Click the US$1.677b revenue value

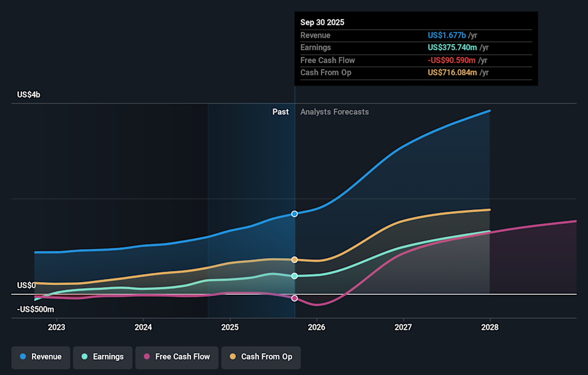[447, 35]
